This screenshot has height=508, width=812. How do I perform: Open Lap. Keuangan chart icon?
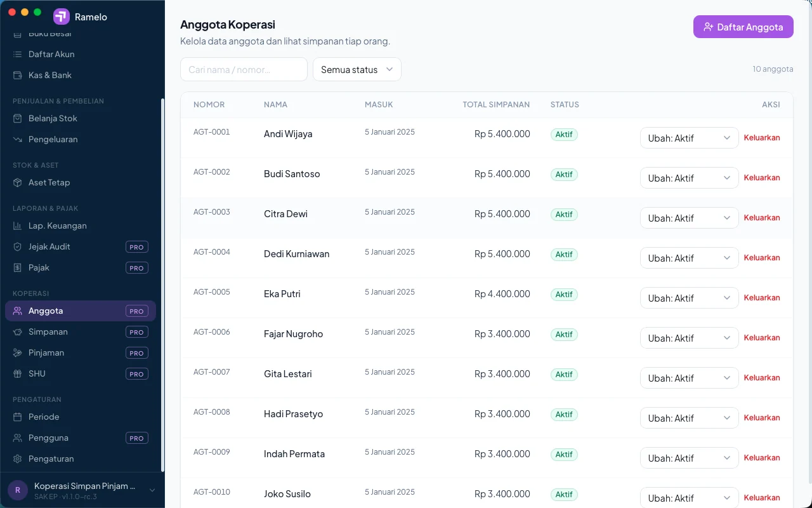click(x=18, y=225)
